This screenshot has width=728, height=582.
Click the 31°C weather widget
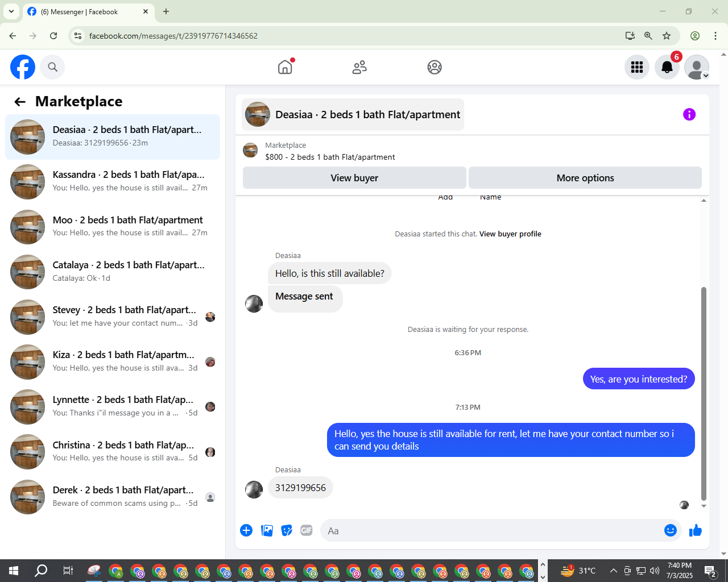578,571
